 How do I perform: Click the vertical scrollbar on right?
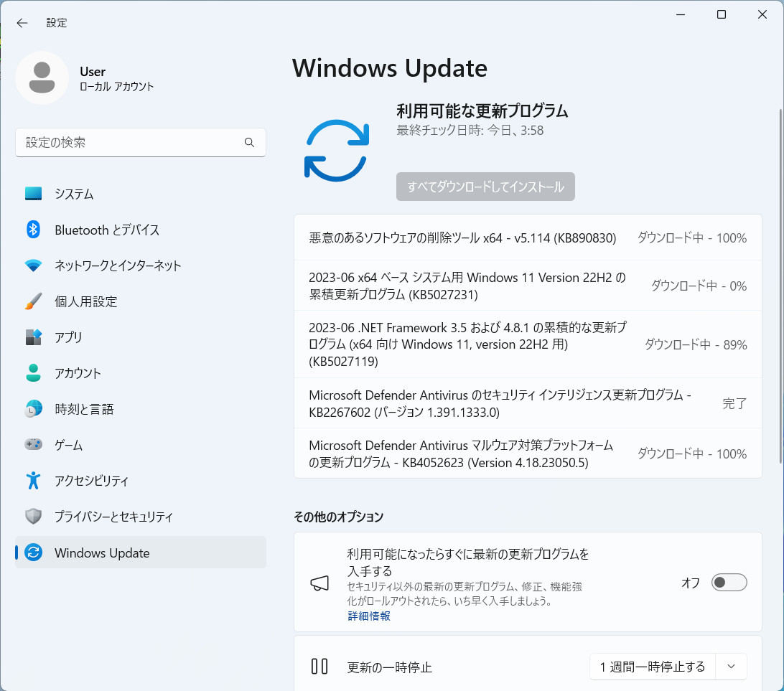coord(780,286)
